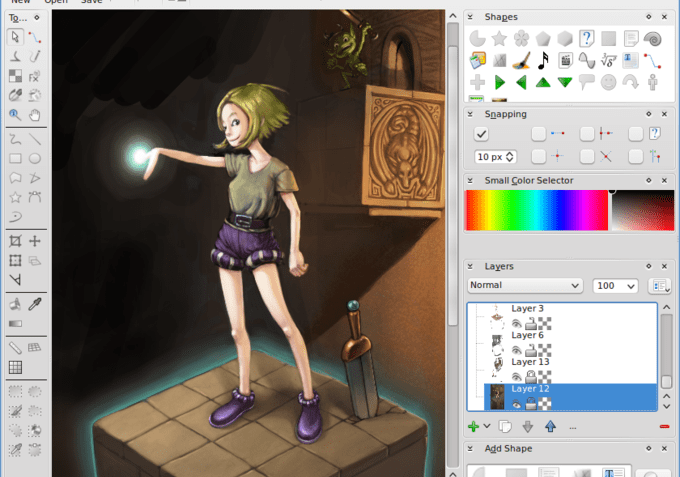Choose the spiral shape icon
Viewport: 680px width, 477px height.
653,38
